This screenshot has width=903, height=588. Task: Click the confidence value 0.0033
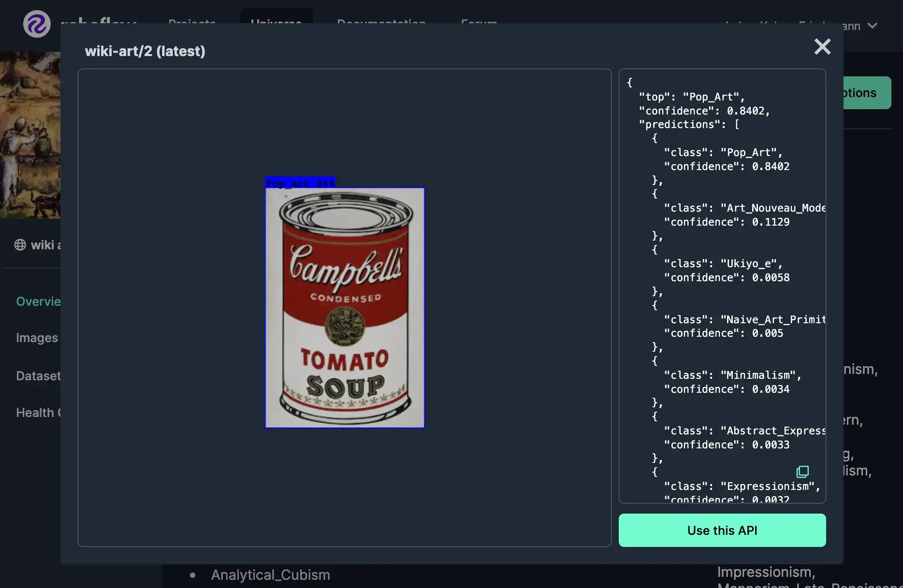coord(771,445)
